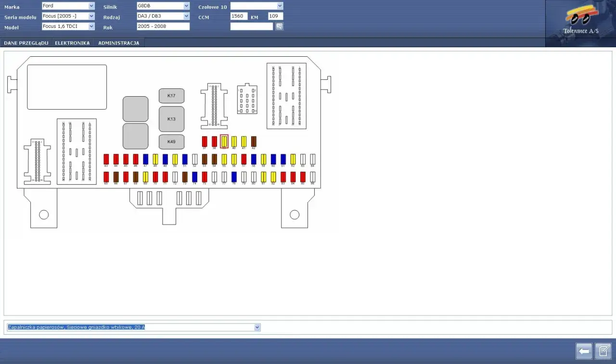Screen dimensions: 616x364
Task: Select red fuse number 37
Action: [x=205, y=141]
